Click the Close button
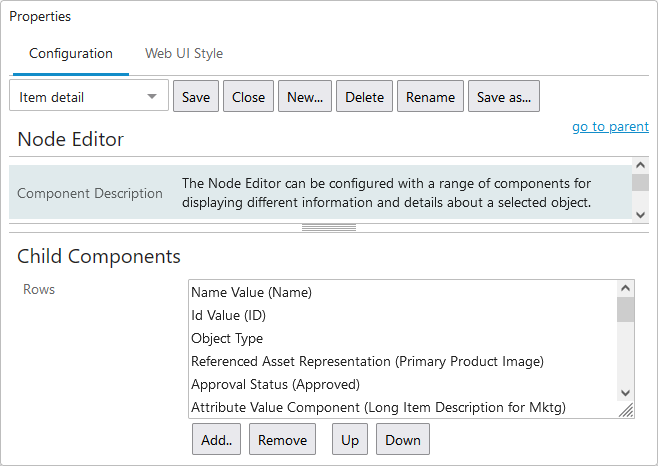The image size is (658, 466). [248, 97]
